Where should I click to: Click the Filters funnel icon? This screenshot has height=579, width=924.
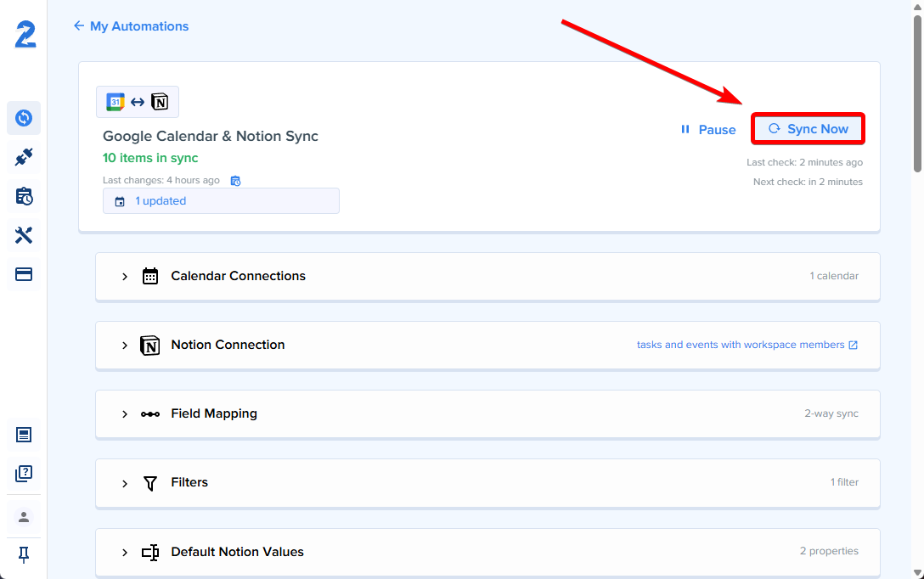tap(150, 484)
